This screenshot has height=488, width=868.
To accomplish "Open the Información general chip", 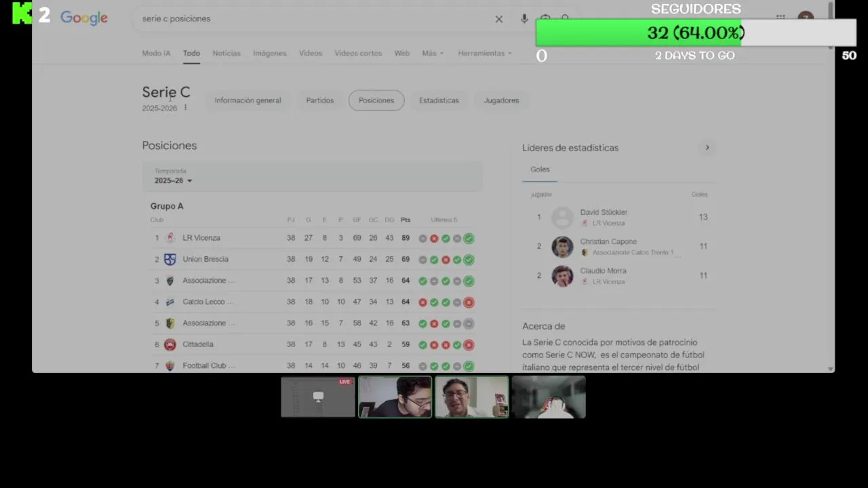I will tap(248, 100).
